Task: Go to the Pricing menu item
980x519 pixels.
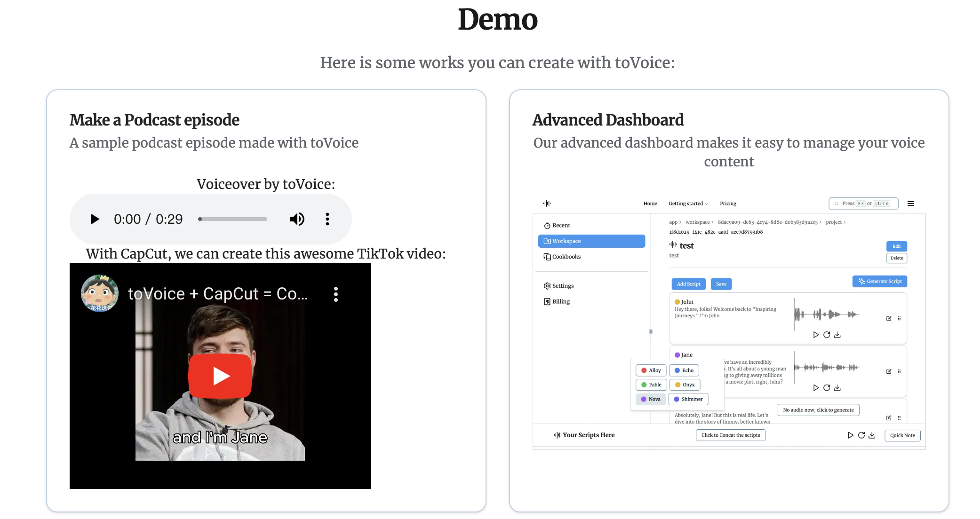Action: pyautogui.click(x=728, y=204)
